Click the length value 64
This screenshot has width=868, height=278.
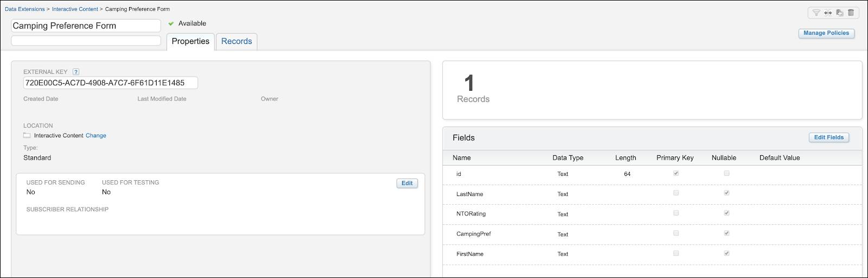pos(627,174)
